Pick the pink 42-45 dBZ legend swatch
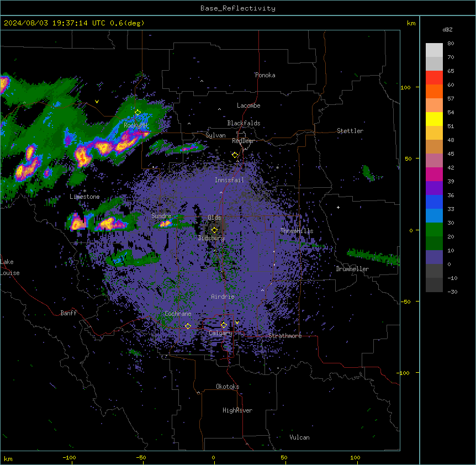Image resolution: width=476 pixels, height=465 pixels. tap(434, 161)
